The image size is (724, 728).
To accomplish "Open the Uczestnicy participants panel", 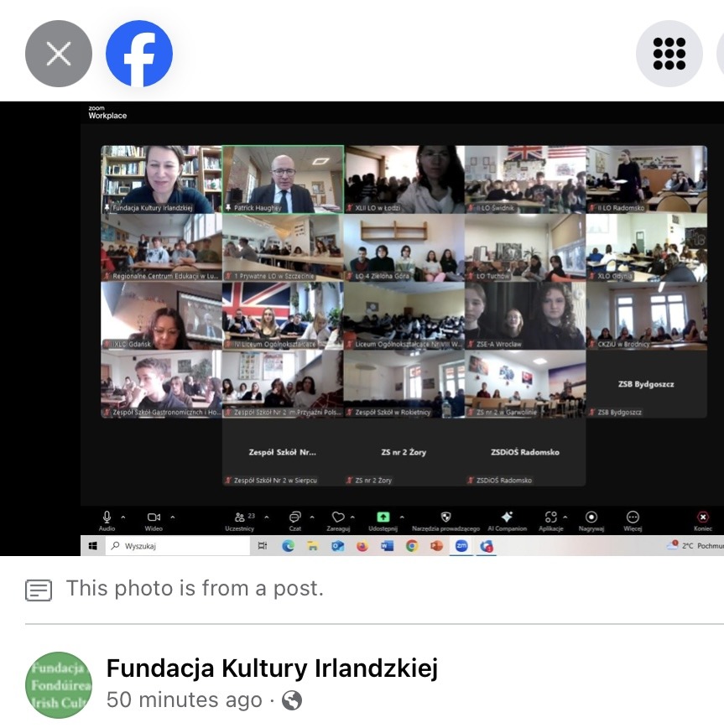I will [x=240, y=519].
